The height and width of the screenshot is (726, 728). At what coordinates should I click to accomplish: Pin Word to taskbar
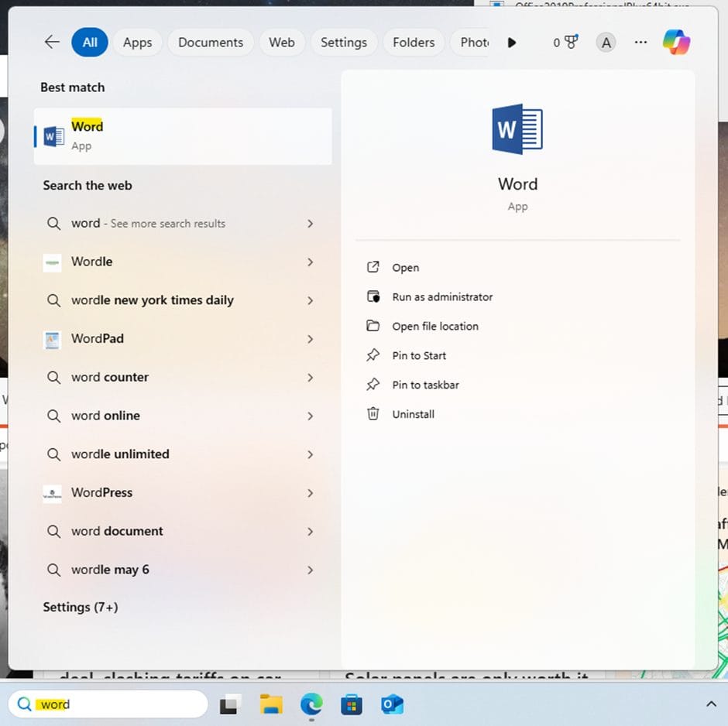tap(425, 385)
